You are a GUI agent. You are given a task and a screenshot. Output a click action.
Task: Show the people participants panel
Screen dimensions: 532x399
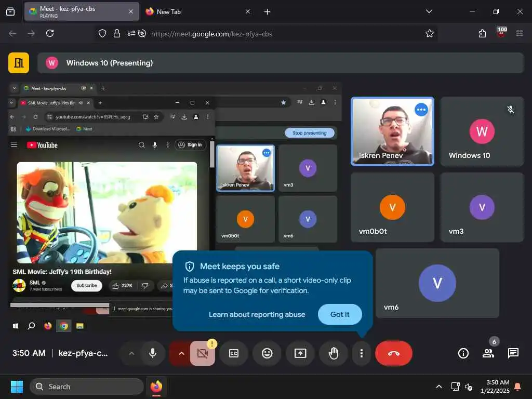click(x=488, y=353)
